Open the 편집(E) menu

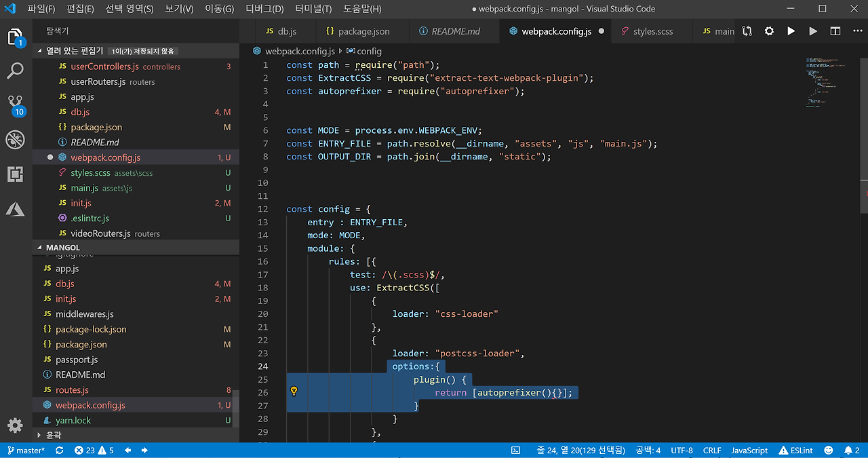81,9
